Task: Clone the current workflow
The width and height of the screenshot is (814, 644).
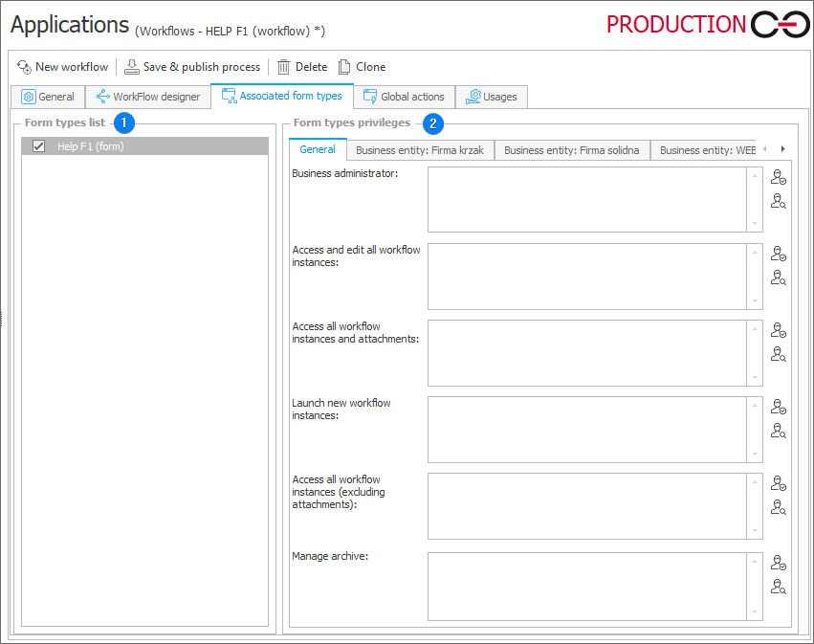Action: click(x=362, y=67)
